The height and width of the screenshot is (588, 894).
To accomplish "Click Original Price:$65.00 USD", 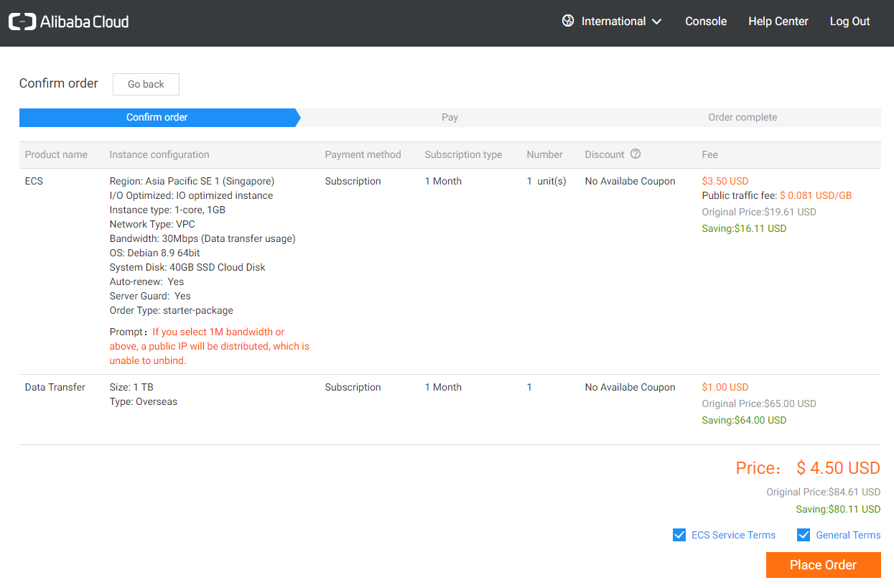I will click(x=759, y=403).
